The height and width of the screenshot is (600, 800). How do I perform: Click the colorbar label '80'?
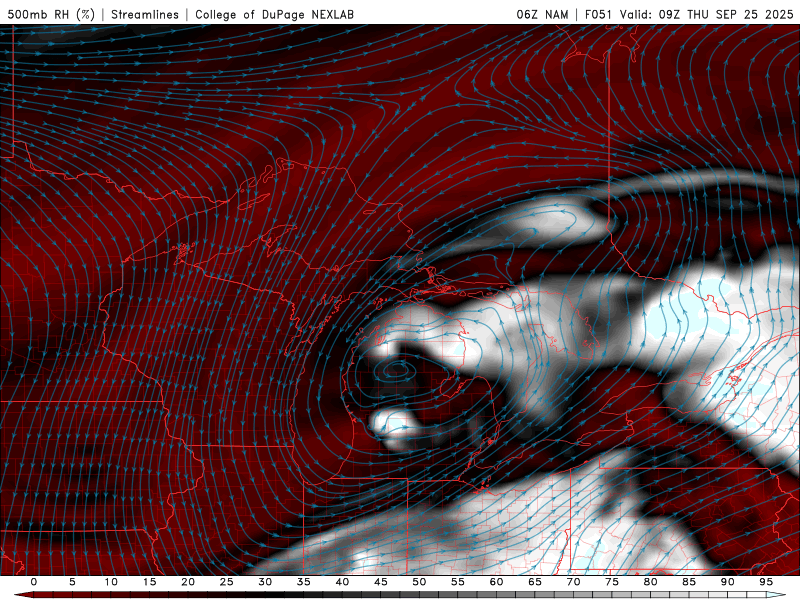tap(650, 582)
